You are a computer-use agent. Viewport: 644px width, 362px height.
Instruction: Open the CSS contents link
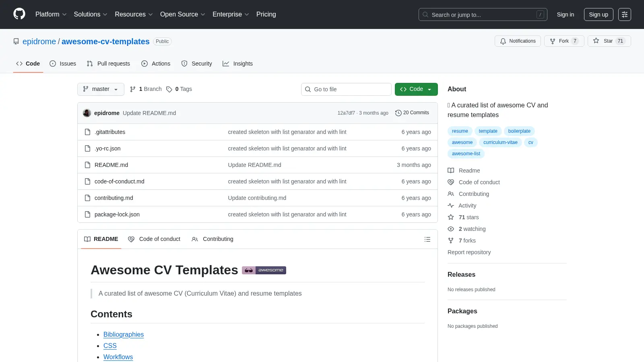(110, 346)
